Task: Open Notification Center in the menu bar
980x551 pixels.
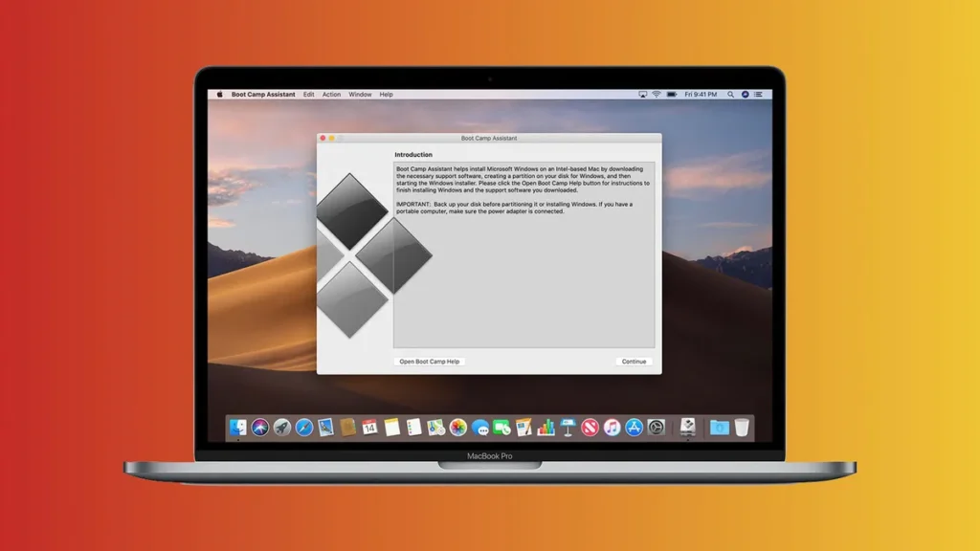Action: tap(760, 94)
